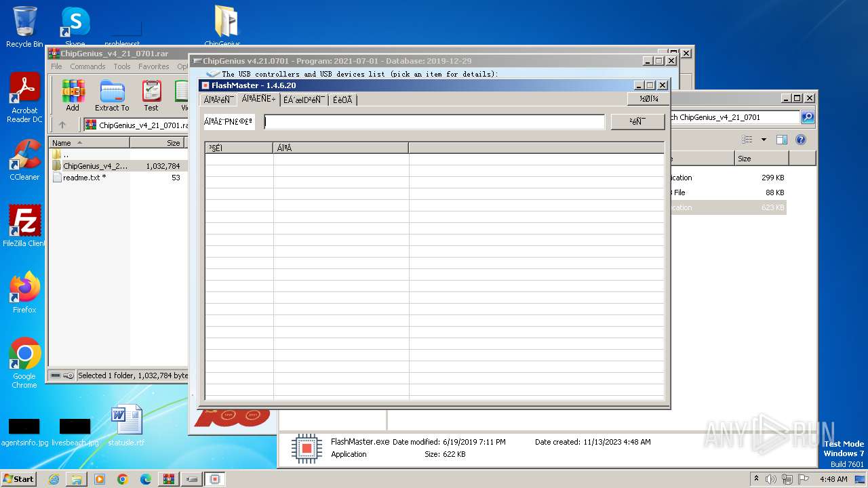
Task: Click the Add icon in WinRAR toolbar
Action: [73, 96]
